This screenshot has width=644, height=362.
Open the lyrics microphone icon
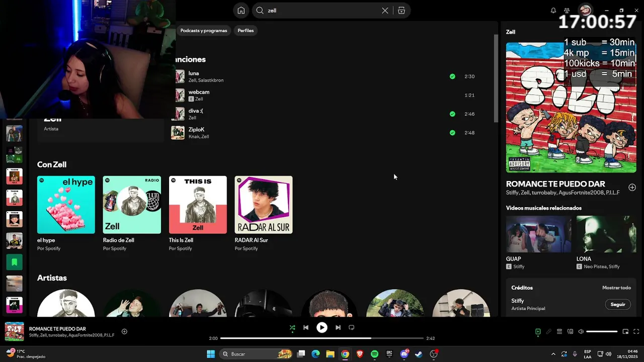pyautogui.click(x=549, y=332)
